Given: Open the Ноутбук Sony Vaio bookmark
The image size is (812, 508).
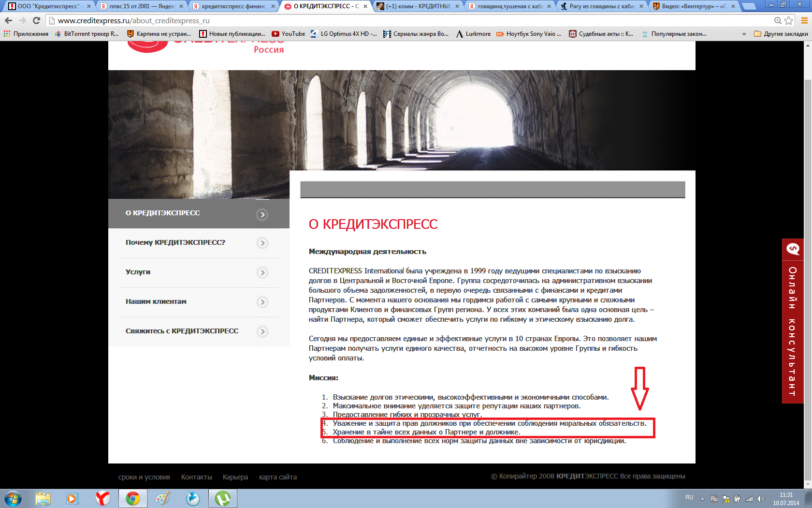Looking at the screenshot, I should (x=529, y=34).
